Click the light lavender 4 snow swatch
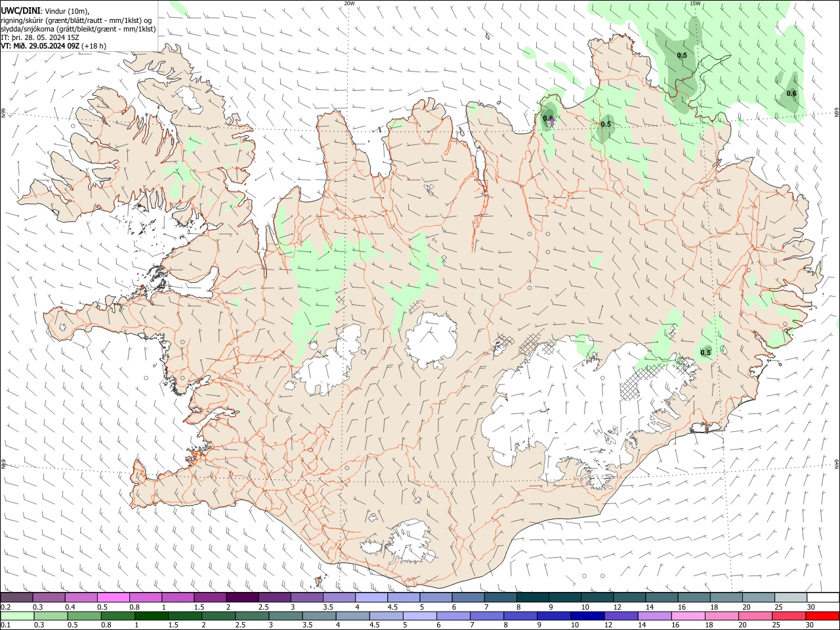Screen dimensions: 840x630 (x=371, y=597)
